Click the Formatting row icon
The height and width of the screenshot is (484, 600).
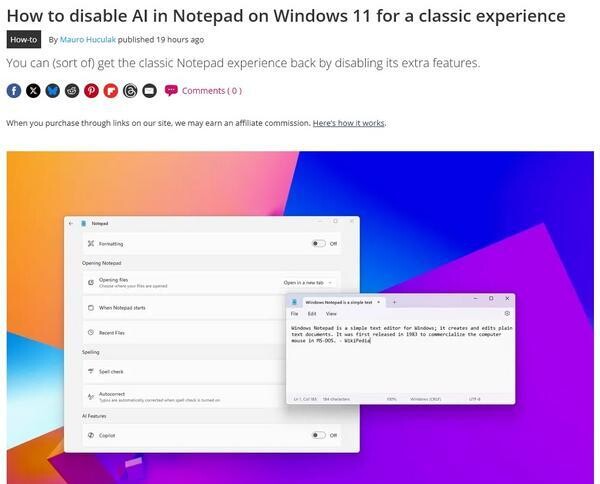coord(91,243)
